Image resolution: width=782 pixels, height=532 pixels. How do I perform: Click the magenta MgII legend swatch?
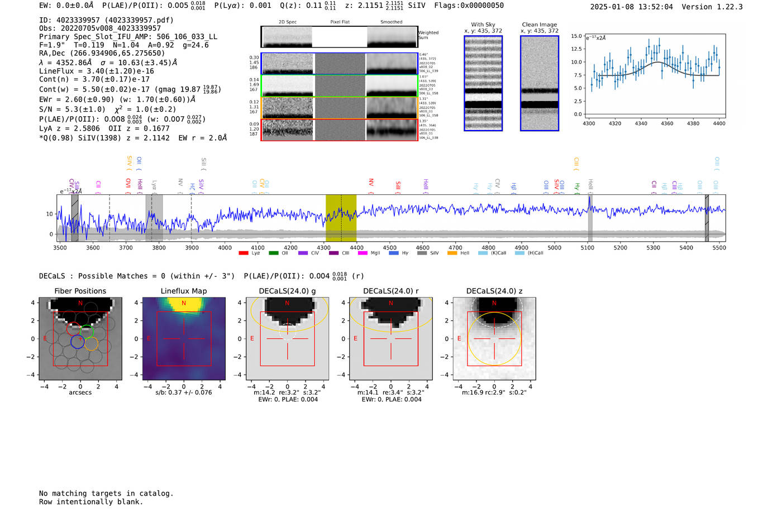point(363,253)
